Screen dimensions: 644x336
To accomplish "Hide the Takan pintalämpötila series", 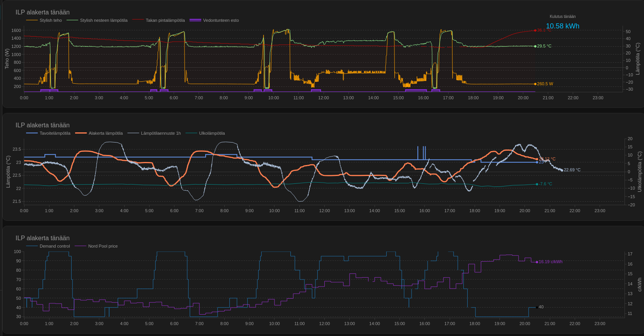I will point(165,20).
